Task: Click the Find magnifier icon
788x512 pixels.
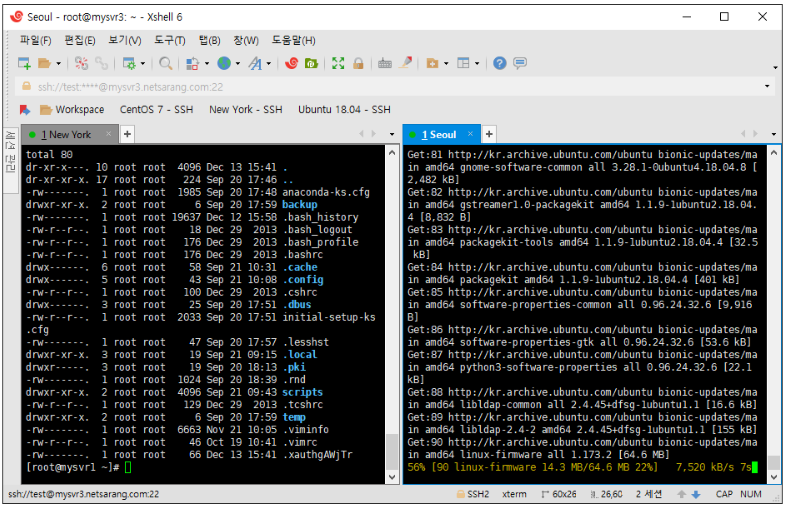Action: coord(165,63)
